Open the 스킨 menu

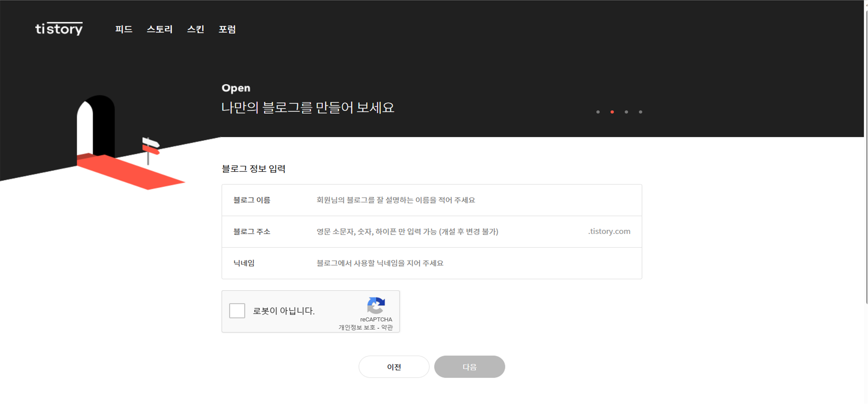click(x=195, y=29)
